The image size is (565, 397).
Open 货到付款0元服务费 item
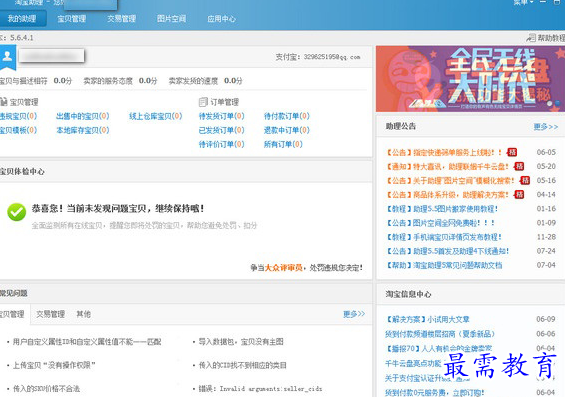pyautogui.click(x=435, y=393)
